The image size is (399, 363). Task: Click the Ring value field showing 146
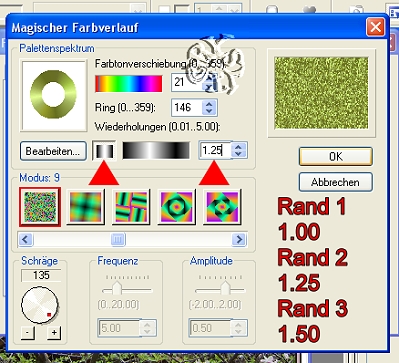(187, 108)
